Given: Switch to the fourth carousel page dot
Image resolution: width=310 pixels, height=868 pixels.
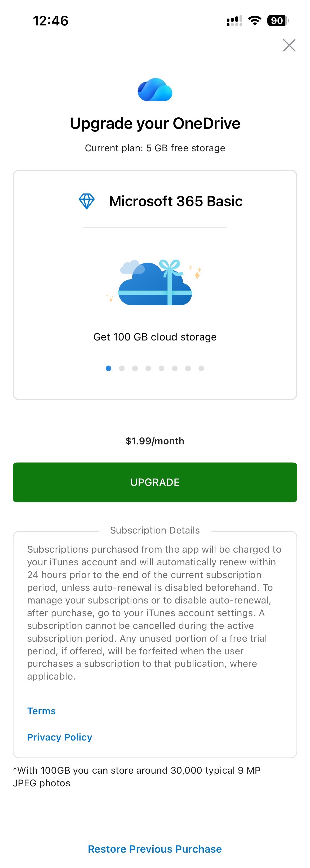Looking at the screenshot, I should coord(148,368).
